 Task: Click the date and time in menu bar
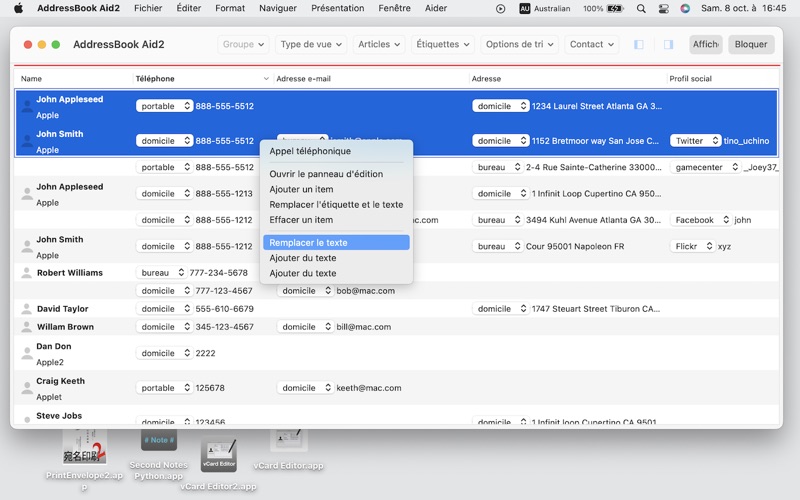click(x=743, y=8)
